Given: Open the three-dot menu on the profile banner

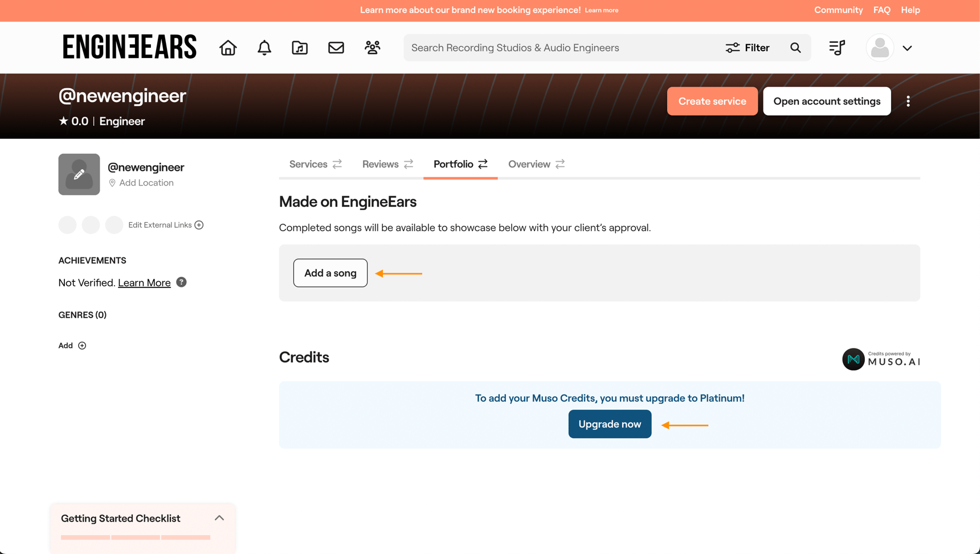Looking at the screenshot, I should coord(908,101).
